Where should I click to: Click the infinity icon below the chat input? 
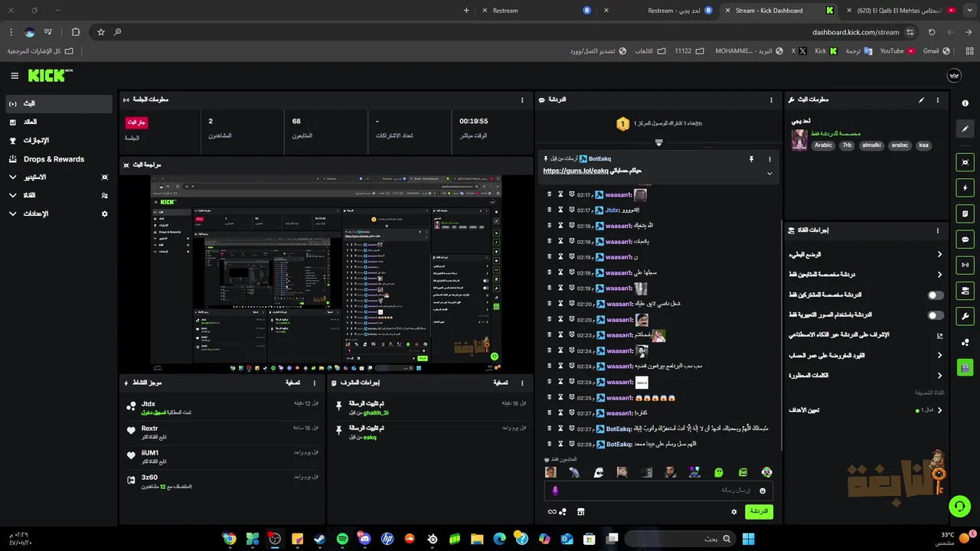point(551,511)
